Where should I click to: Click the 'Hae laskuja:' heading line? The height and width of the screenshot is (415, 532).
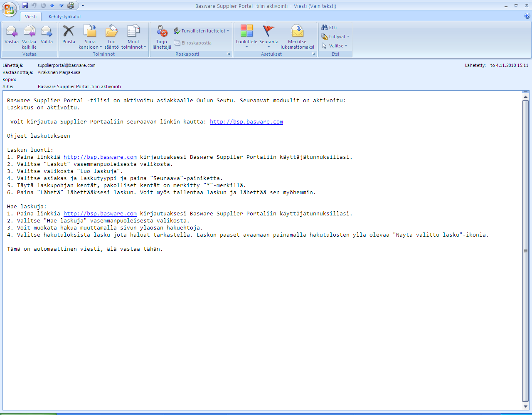click(27, 207)
